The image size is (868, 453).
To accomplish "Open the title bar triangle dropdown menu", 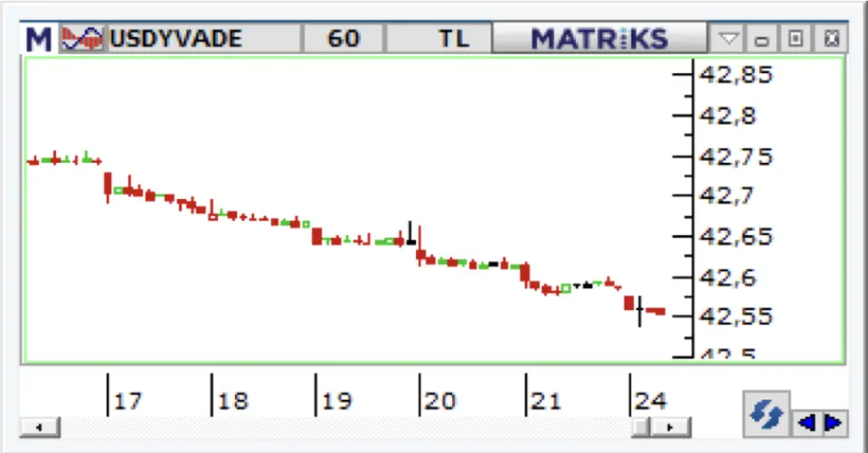I will coord(728,39).
